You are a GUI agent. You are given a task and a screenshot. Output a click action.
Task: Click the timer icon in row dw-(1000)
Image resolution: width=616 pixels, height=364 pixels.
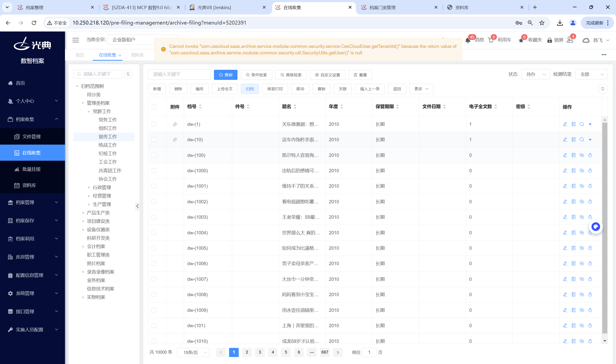click(590, 171)
